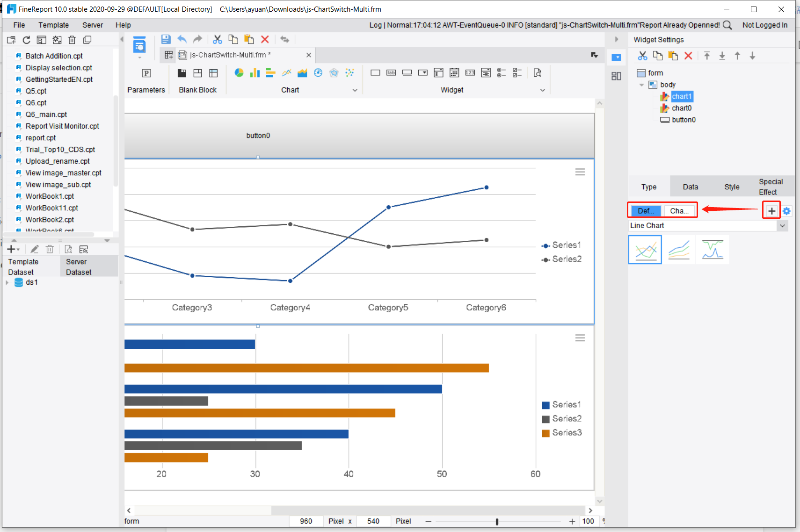This screenshot has width=800, height=532.
Task: Select the Pie Chart icon
Action: click(x=239, y=73)
